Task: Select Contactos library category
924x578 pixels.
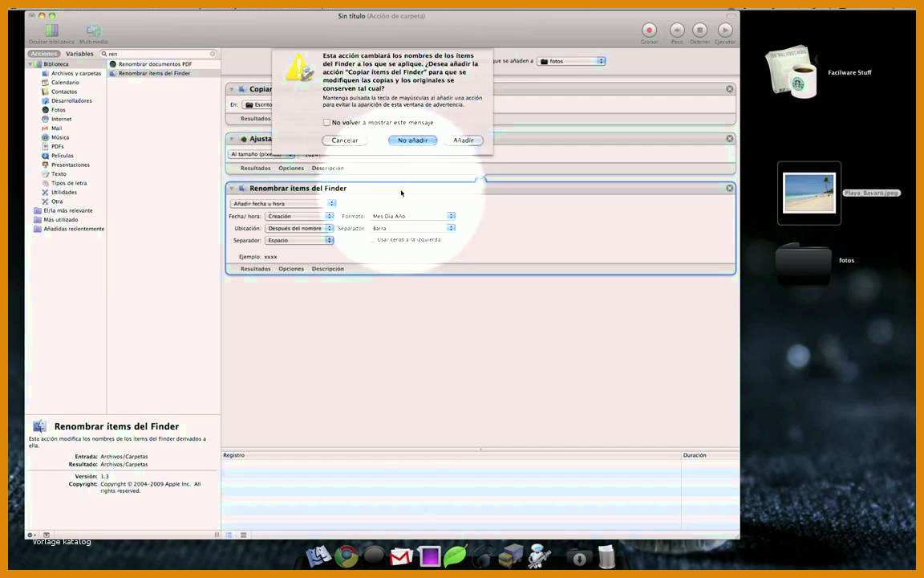Action: click(x=63, y=92)
